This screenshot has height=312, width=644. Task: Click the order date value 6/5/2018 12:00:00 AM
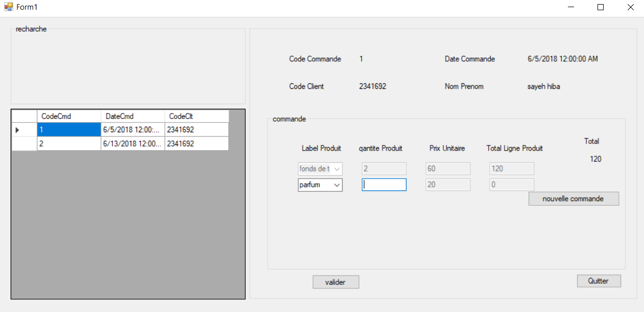pos(563,59)
